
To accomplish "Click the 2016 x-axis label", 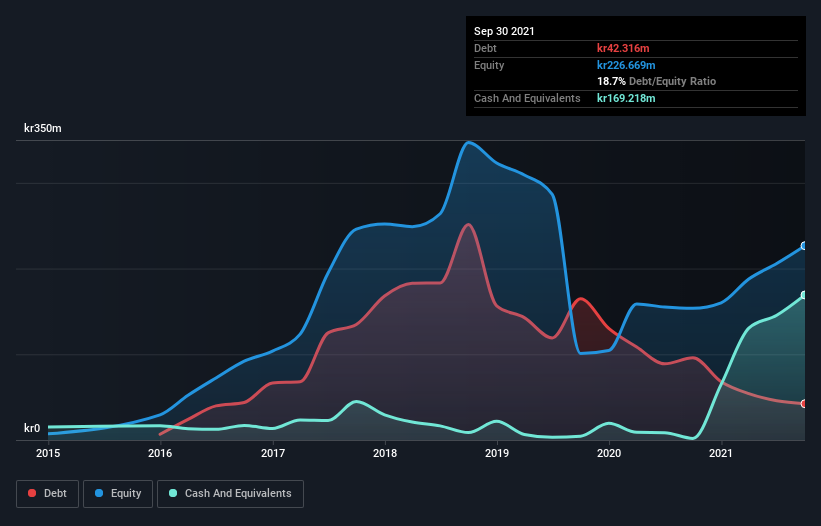I will [160, 453].
